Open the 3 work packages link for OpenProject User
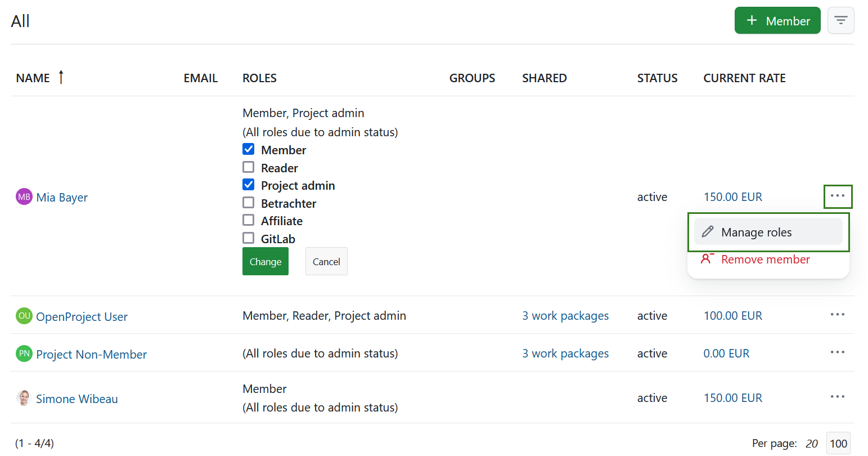 tap(565, 316)
